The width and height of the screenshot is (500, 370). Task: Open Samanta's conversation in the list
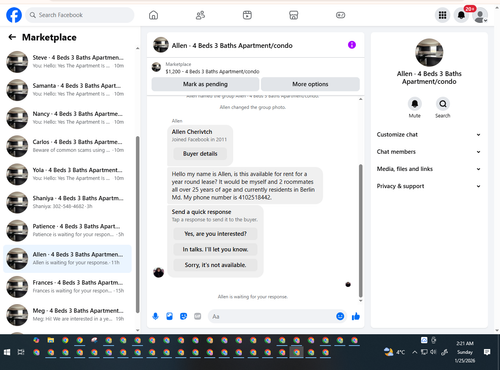point(67,90)
